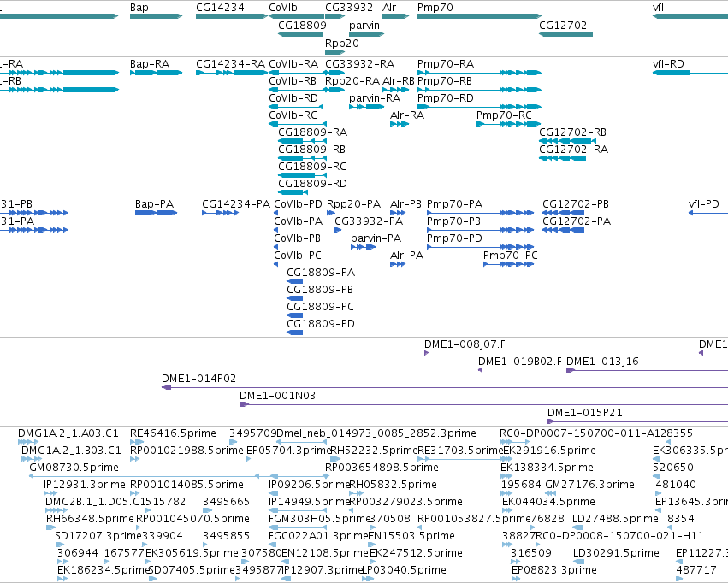Select the vfl-PD protein label
728x583 pixels.
click(x=704, y=204)
